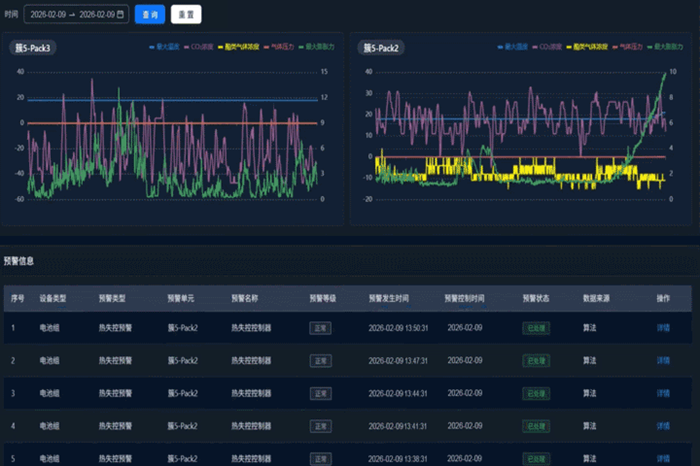This screenshot has height=466, width=700.
Task: Click 已处理 status tag in row 2
Action: (x=535, y=360)
